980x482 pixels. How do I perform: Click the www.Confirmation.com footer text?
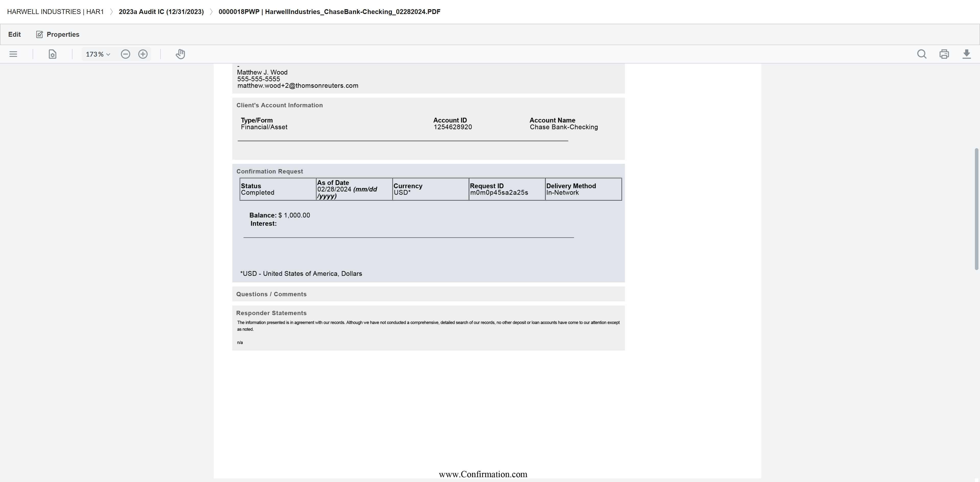(x=483, y=474)
